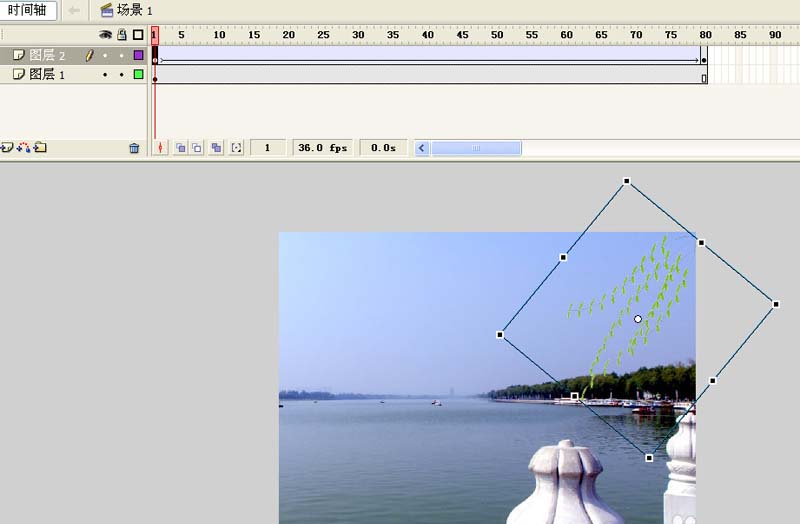This screenshot has width=800, height=524.
Task: Click eye icon to hide all layers
Action: pos(105,34)
